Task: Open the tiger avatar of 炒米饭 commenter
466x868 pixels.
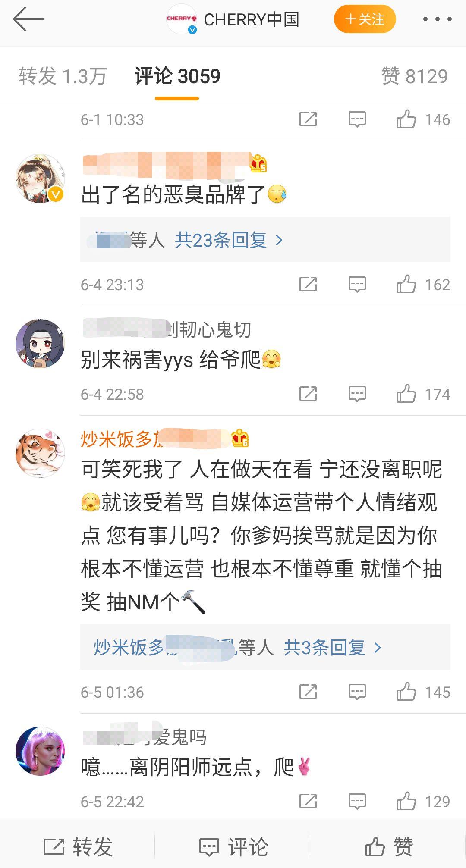Action: click(40, 453)
